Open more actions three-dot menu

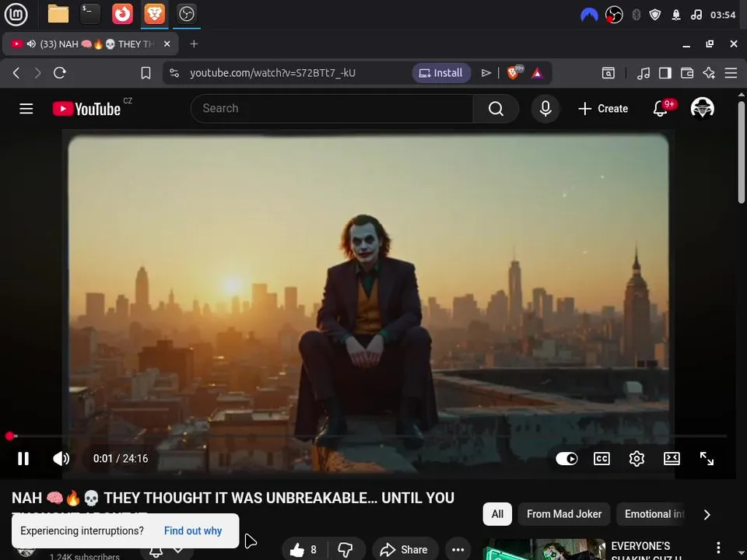[x=458, y=550]
